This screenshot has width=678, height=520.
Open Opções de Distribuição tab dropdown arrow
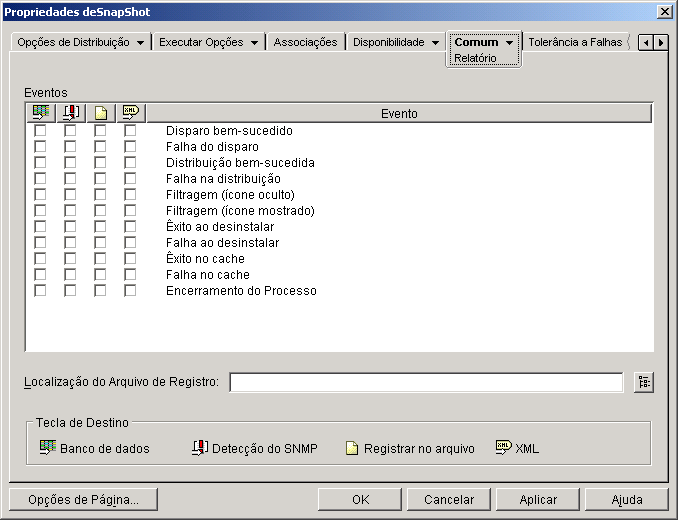pos(141,43)
